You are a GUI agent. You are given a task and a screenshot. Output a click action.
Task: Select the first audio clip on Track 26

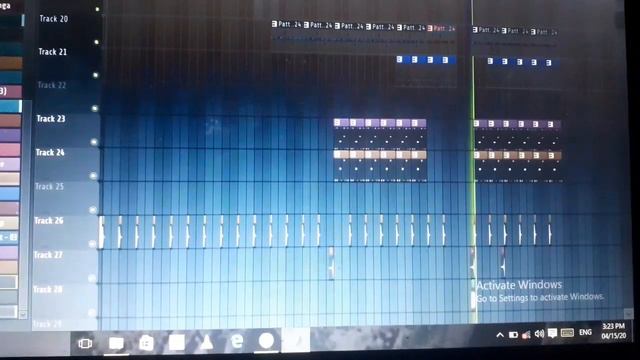click(x=102, y=232)
